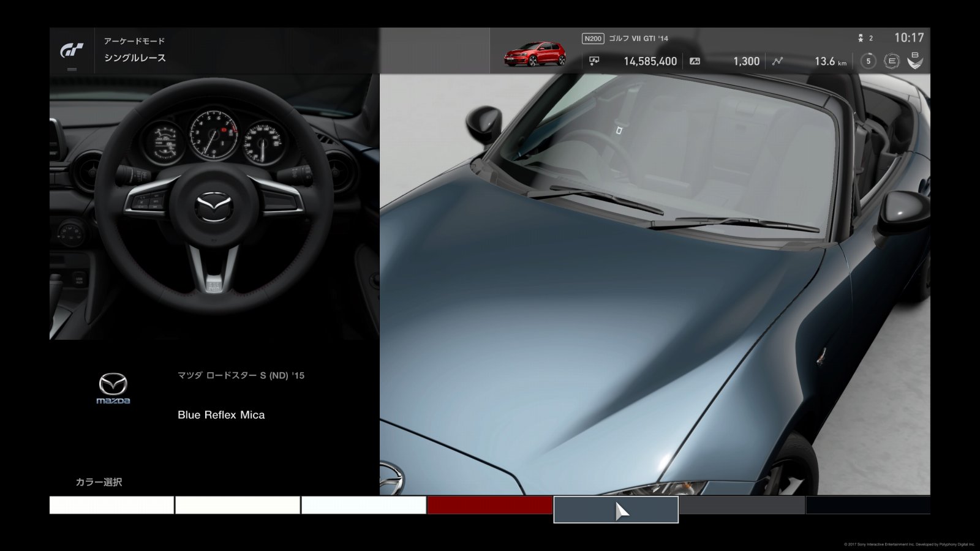980x551 pixels.
Task: Click the マツダ ロードスター S (ND) '15 car name
Action: [241, 375]
